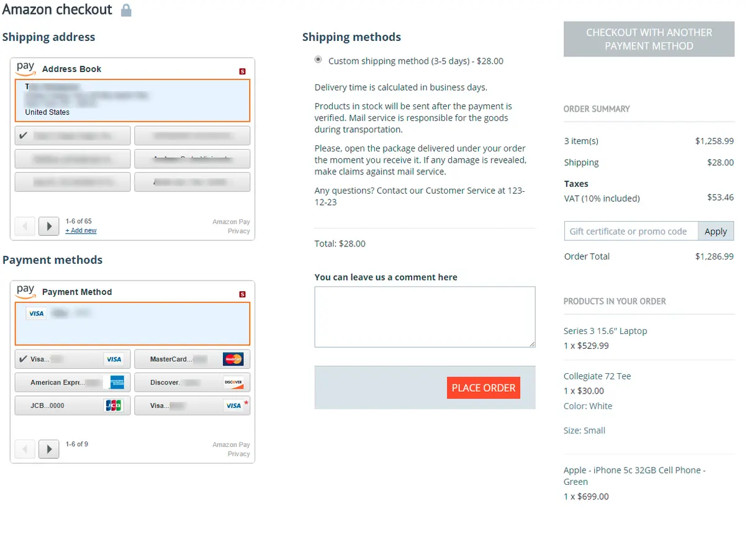The height and width of the screenshot is (560, 745).
Task: Select the MasterCard payment option
Action: (x=192, y=359)
